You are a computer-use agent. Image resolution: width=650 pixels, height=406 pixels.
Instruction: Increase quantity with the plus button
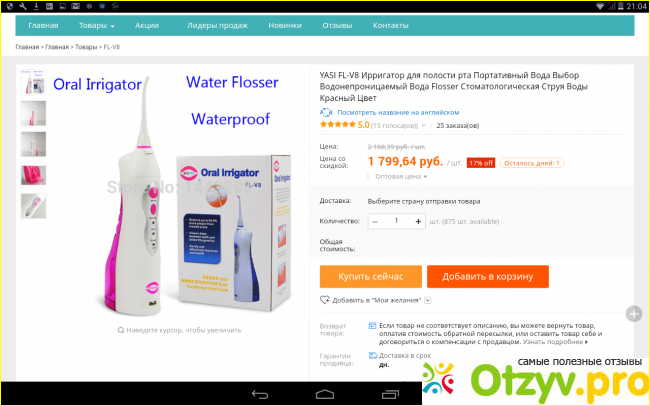(418, 221)
